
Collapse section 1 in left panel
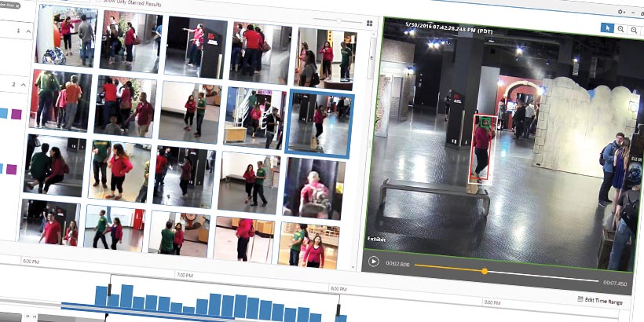click(29, 32)
